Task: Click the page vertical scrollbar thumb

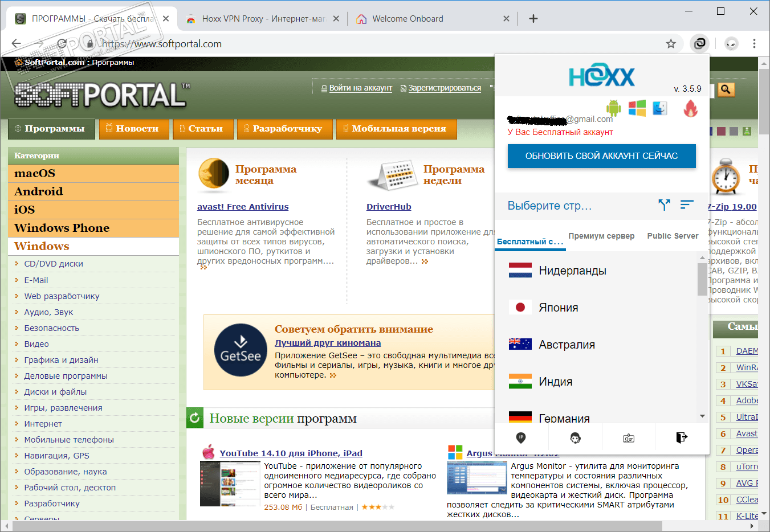Action: [764, 101]
